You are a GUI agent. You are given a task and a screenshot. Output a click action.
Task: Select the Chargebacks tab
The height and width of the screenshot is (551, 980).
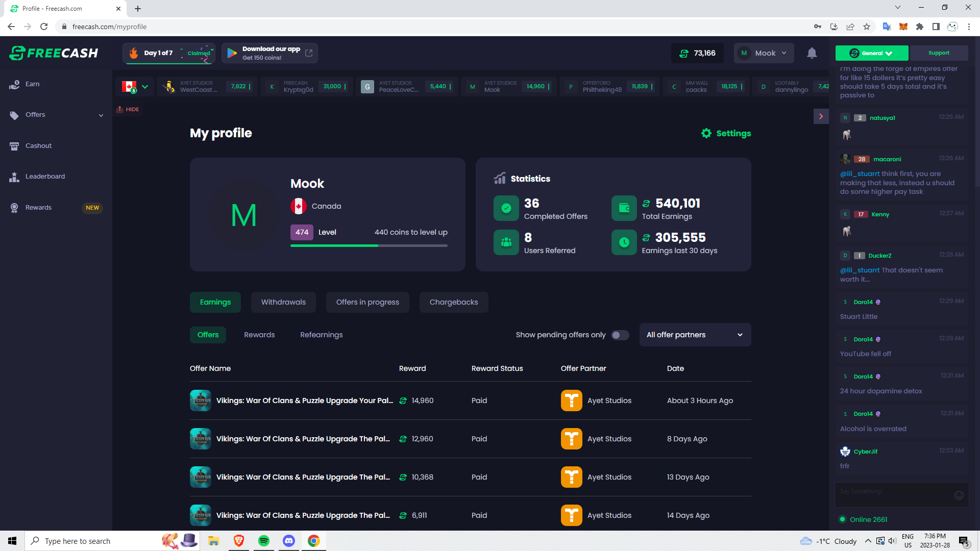(453, 302)
